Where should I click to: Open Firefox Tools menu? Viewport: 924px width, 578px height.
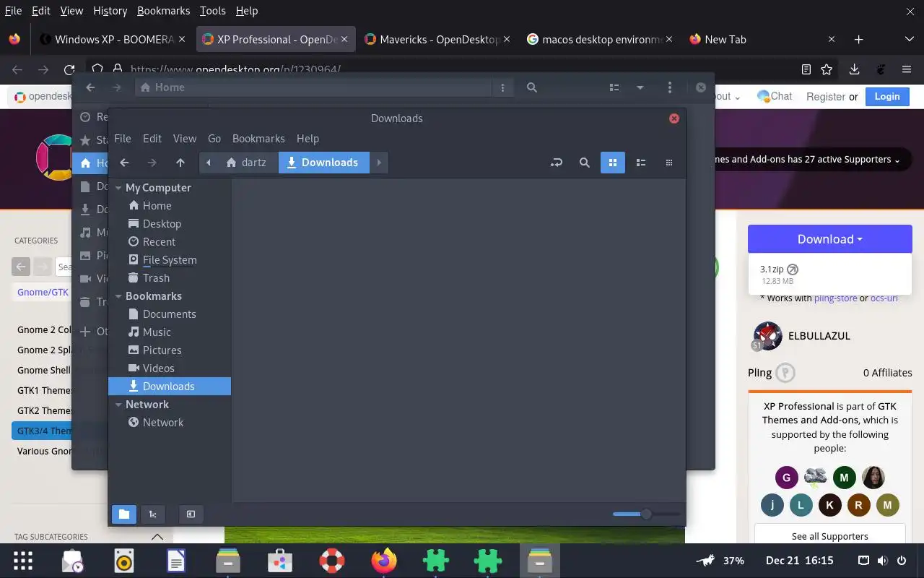(213, 11)
